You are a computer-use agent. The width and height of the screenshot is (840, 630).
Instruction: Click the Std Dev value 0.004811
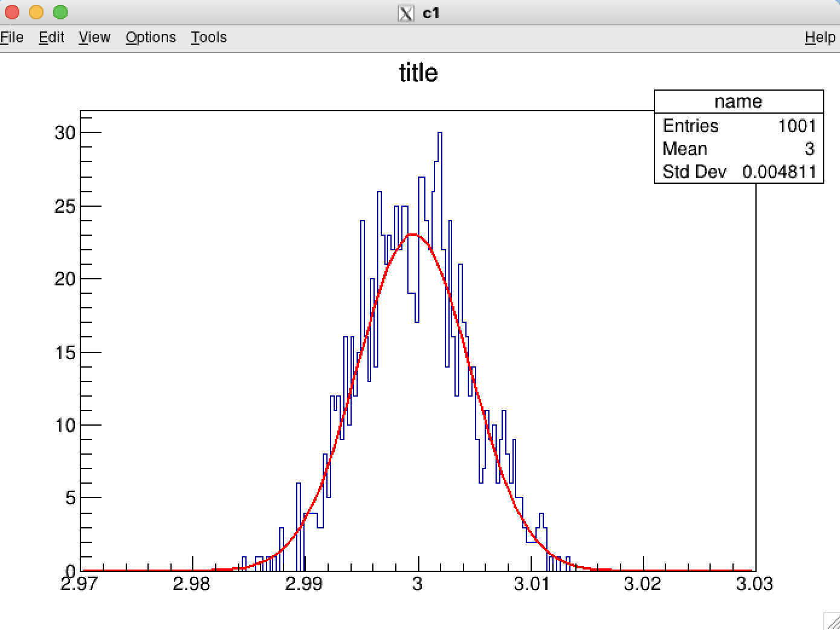click(x=779, y=172)
